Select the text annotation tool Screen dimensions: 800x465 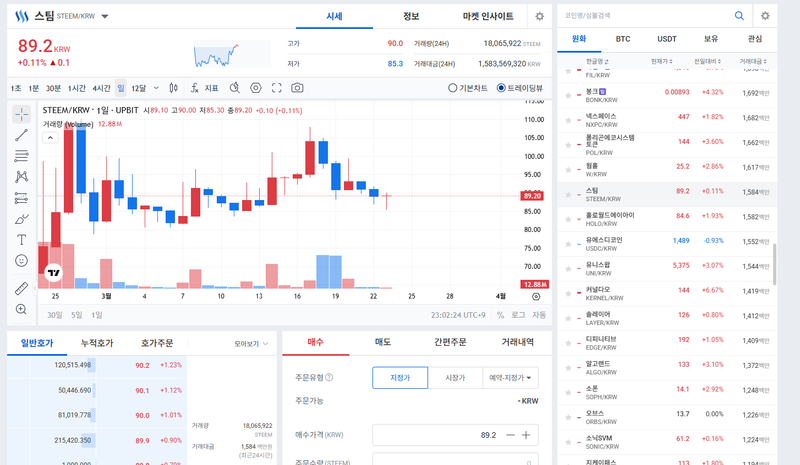pyautogui.click(x=21, y=240)
